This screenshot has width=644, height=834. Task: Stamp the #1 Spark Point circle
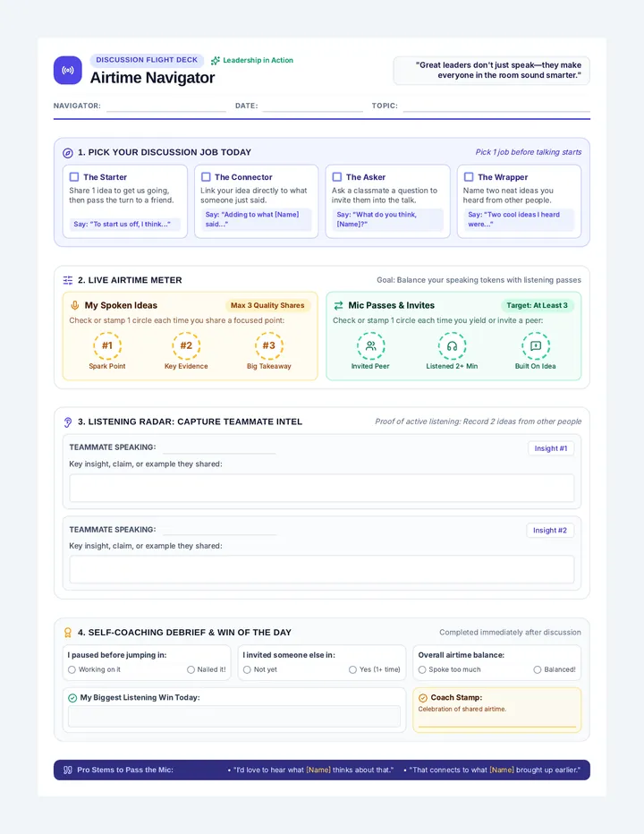tap(107, 345)
